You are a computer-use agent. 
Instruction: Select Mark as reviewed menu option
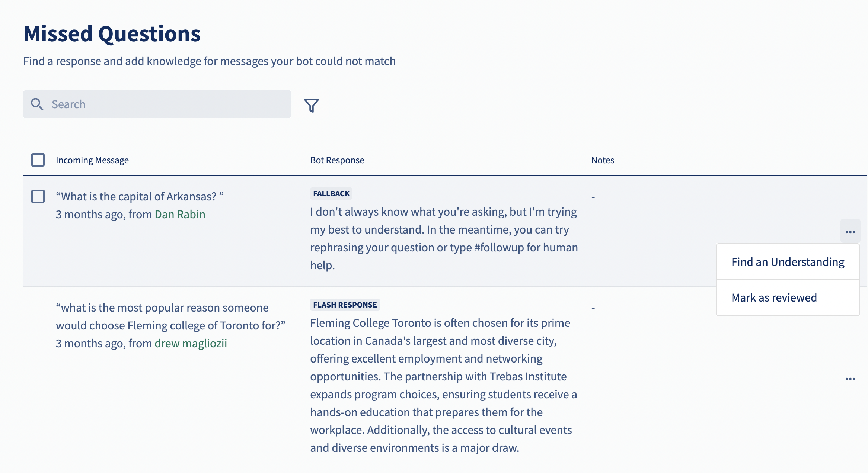(788, 297)
